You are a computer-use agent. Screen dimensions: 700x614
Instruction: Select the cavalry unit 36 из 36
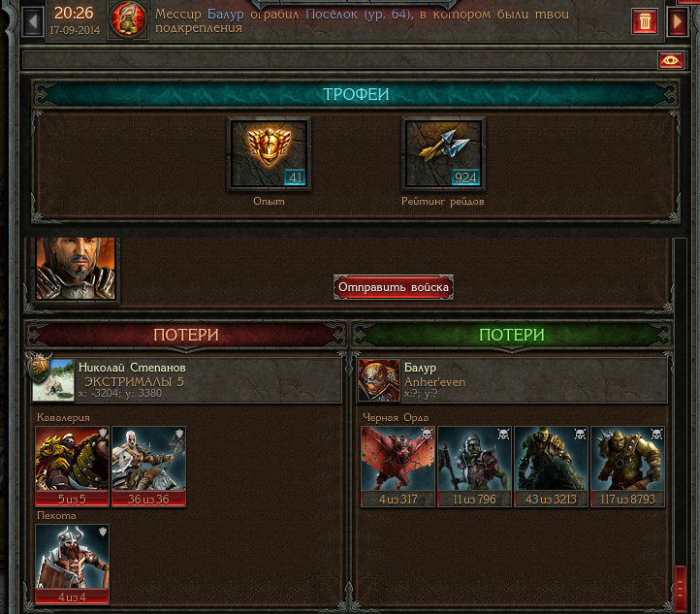click(x=148, y=467)
